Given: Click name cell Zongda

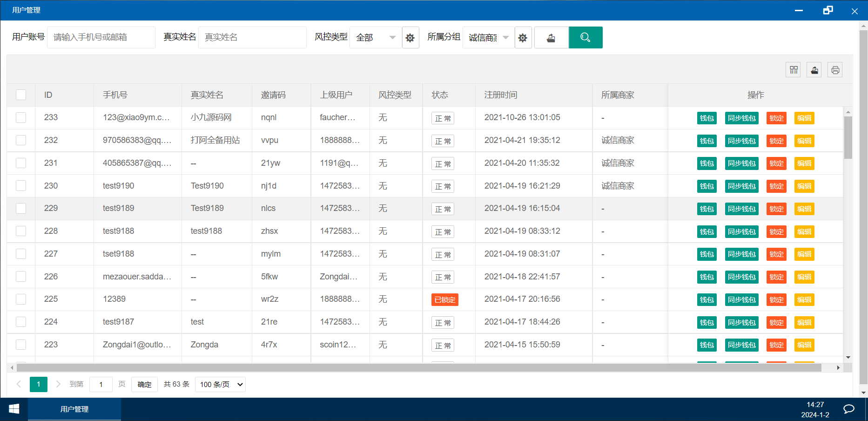Looking at the screenshot, I should click(x=204, y=345).
